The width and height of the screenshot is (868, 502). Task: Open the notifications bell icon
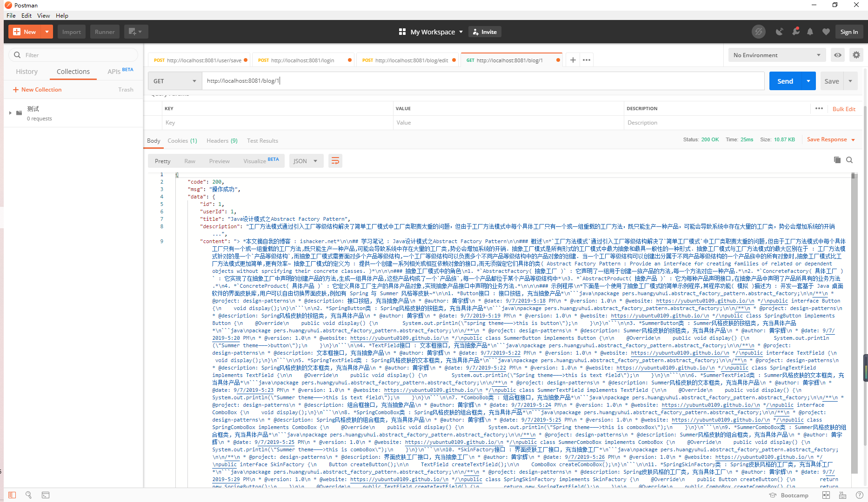[810, 32]
